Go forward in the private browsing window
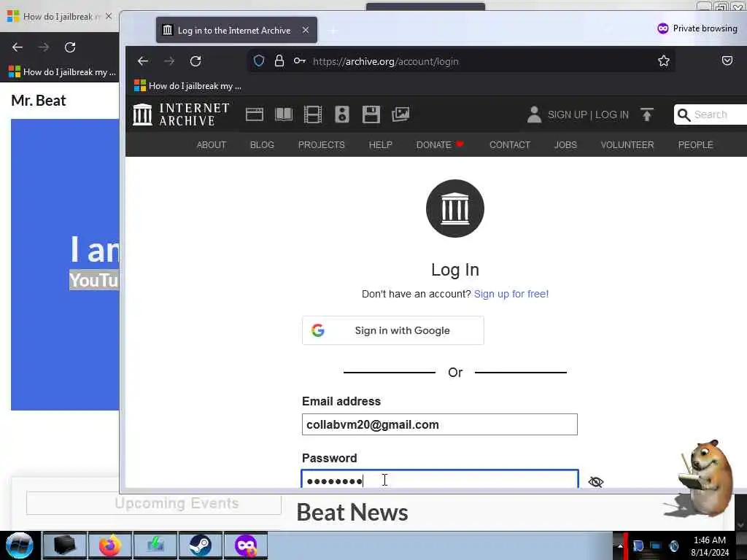 point(169,61)
